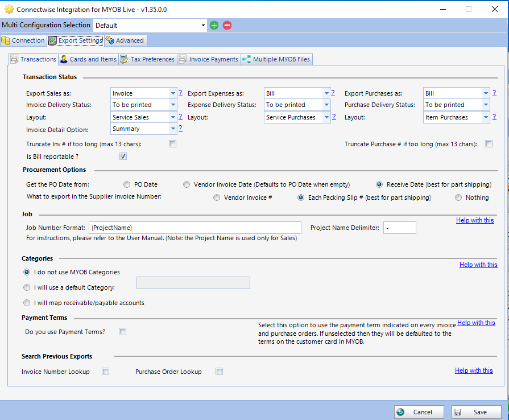Click help icon beside Export Expenses as
The width and height of the screenshot is (509, 420).
tap(333, 93)
